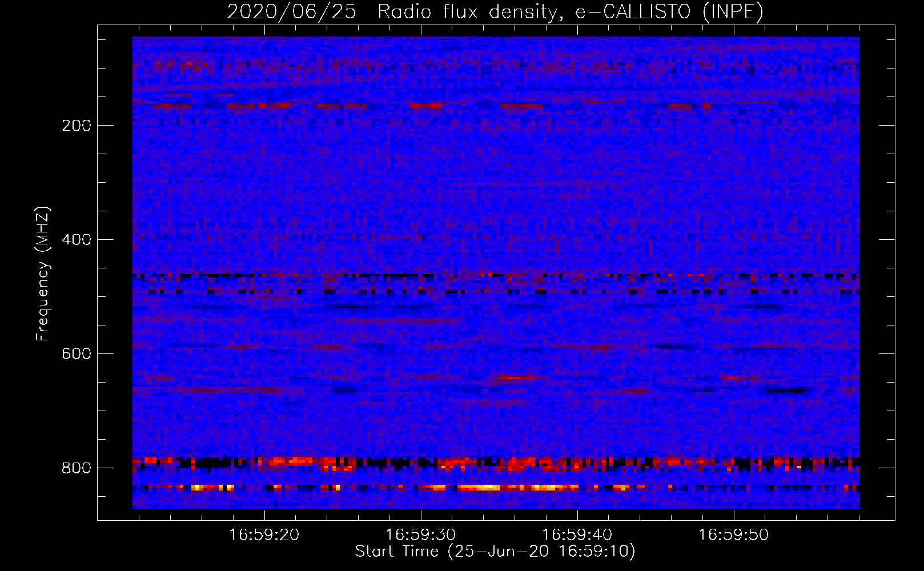Click the 400 frequency tick label
Screen dimensions: 924x571
(77, 240)
